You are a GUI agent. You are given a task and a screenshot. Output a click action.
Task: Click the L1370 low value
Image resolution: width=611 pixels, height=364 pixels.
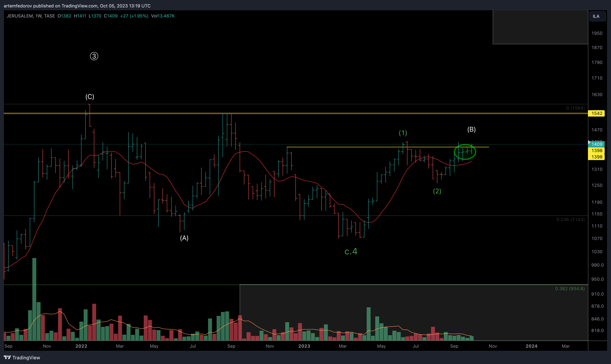(x=95, y=16)
